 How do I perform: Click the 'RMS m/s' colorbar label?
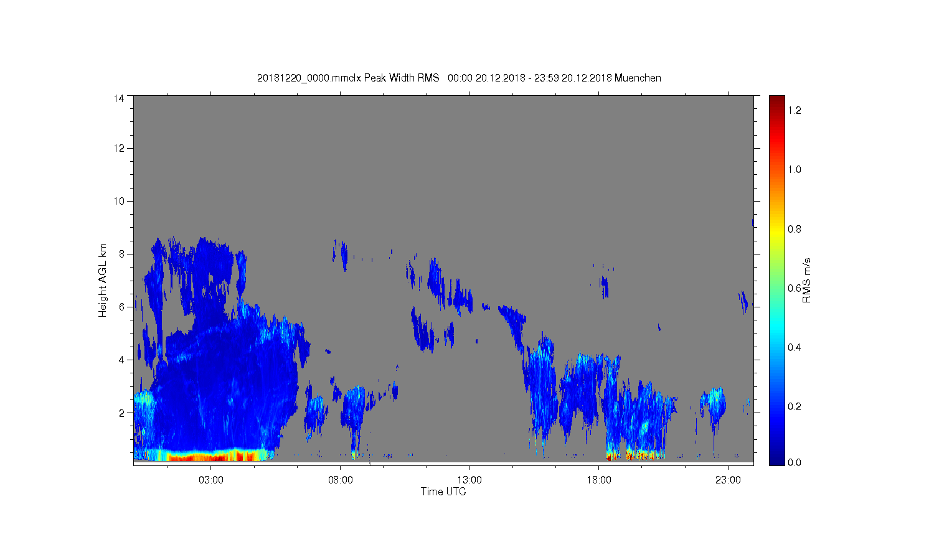pyautogui.click(x=807, y=280)
